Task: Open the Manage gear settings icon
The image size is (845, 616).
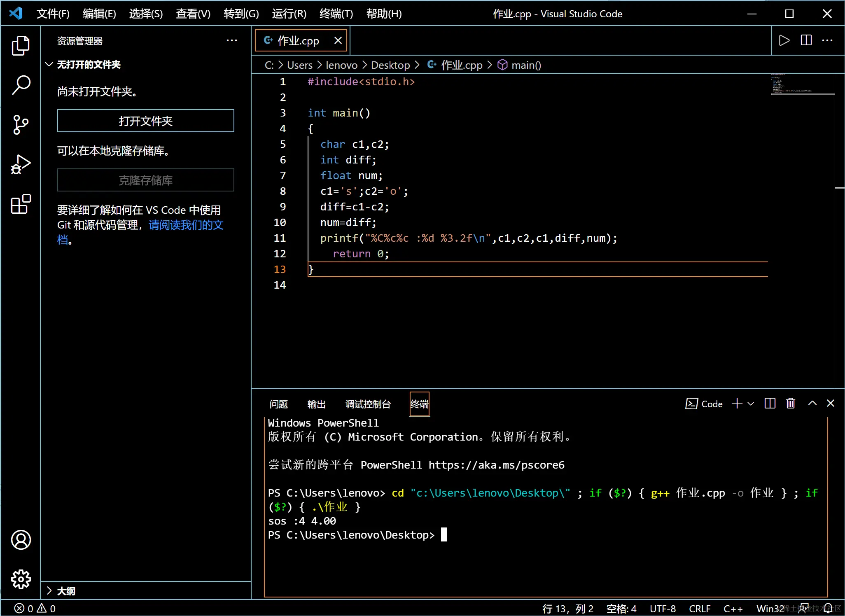Action: 21,580
